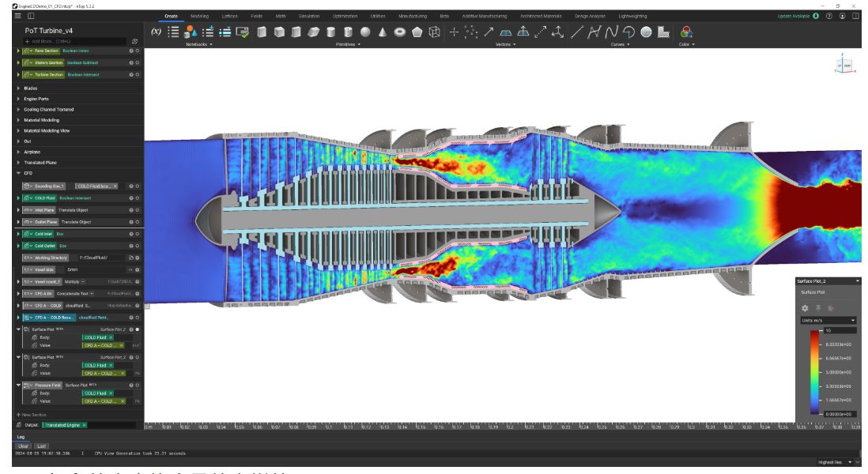
Task: Click the Clear log button
Action: pyautogui.click(x=23, y=446)
